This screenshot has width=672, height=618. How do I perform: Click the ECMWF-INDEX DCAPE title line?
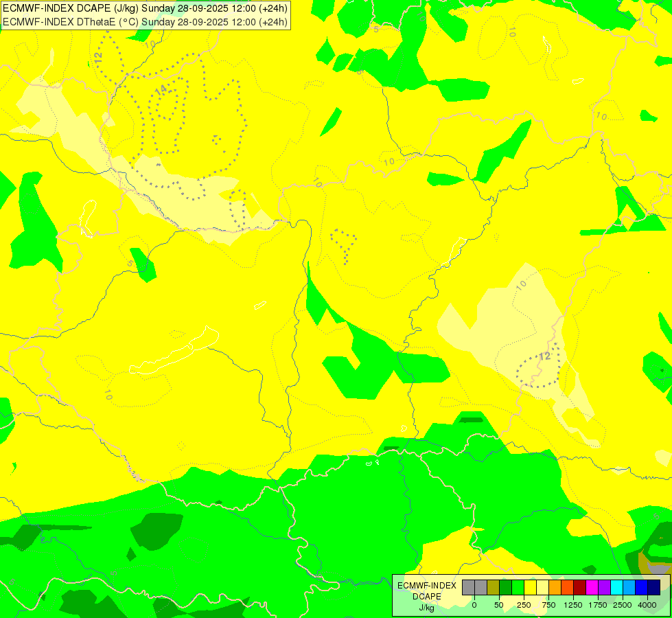(146, 8)
